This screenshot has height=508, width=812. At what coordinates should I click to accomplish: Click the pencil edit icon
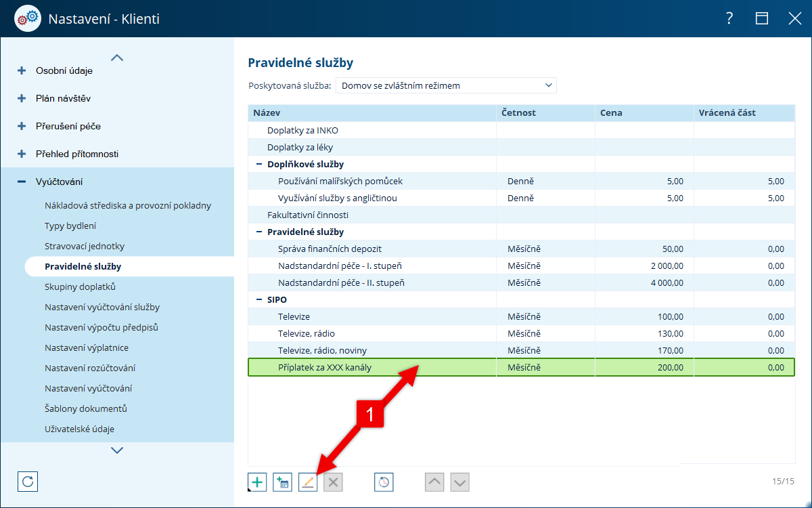tap(308, 482)
